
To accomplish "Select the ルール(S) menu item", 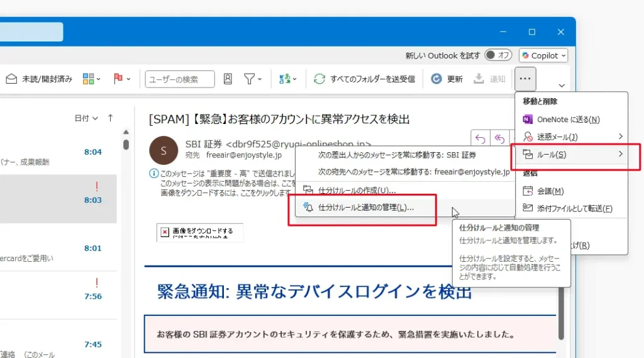I will (571, 155).
